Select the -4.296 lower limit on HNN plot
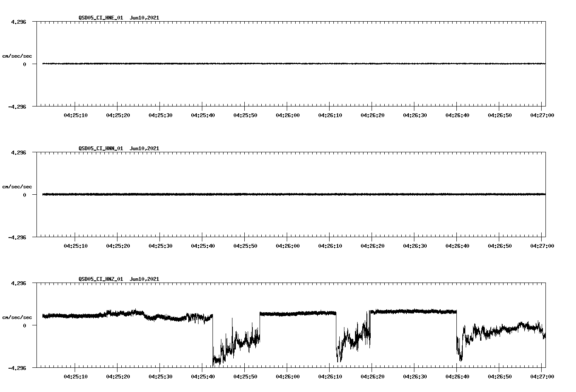 [x=17, y=237]
